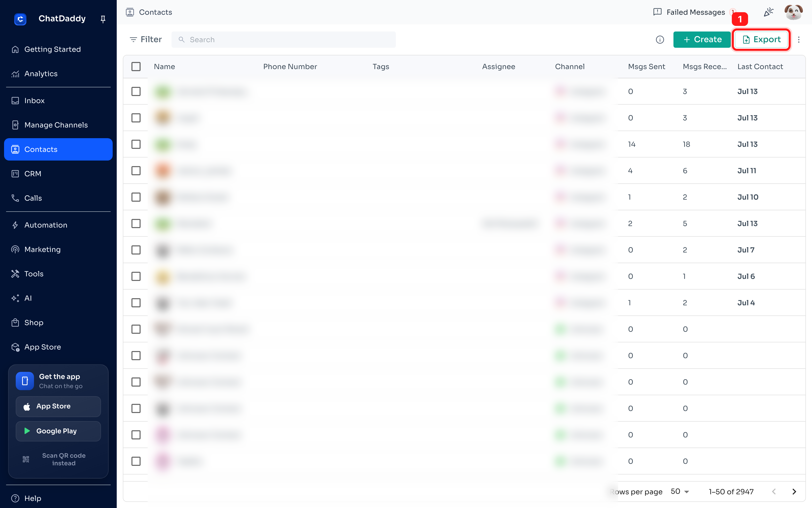This screenshot has height=508, width=812.
Task: Click the Google Play download button
Action: pos(58,431)
